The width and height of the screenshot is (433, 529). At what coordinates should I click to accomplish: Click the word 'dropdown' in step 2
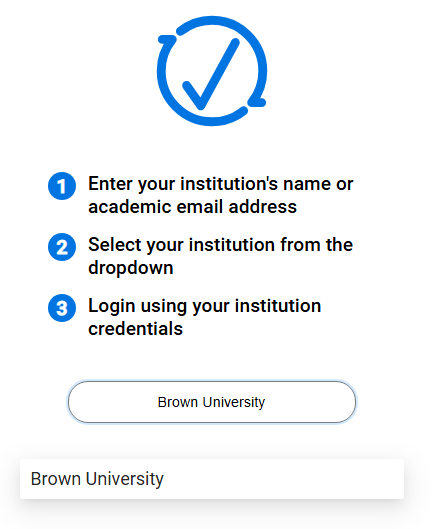coord(131,268)
